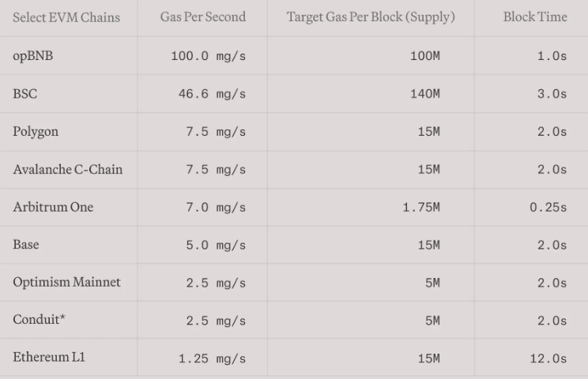588x379 pixels.
Task: Click the 46.6 mg/s gas value
Action: click(x=213, y=94)
